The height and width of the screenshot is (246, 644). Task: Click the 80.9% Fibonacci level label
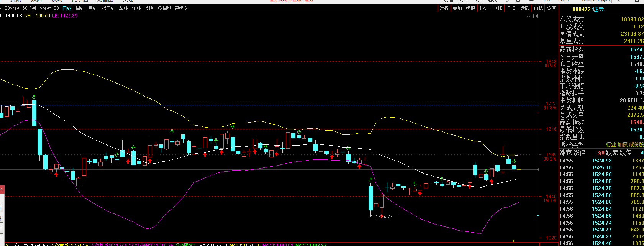tap(550, 66)
